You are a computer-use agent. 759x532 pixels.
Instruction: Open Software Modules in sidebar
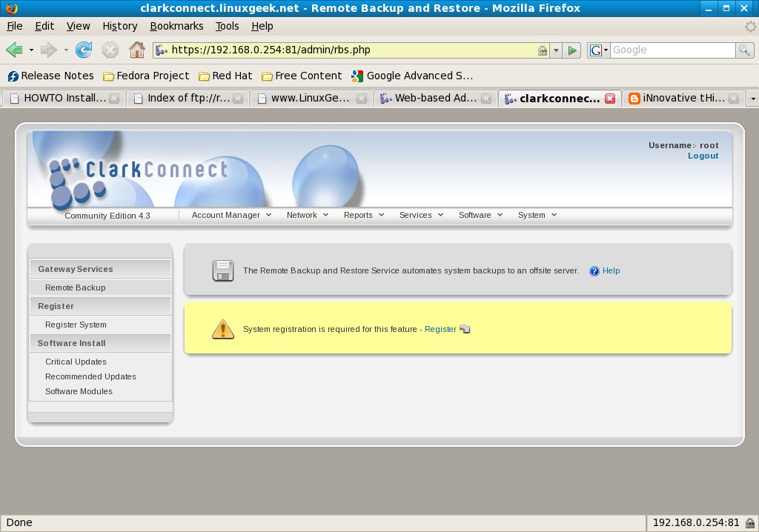[79, 391]
